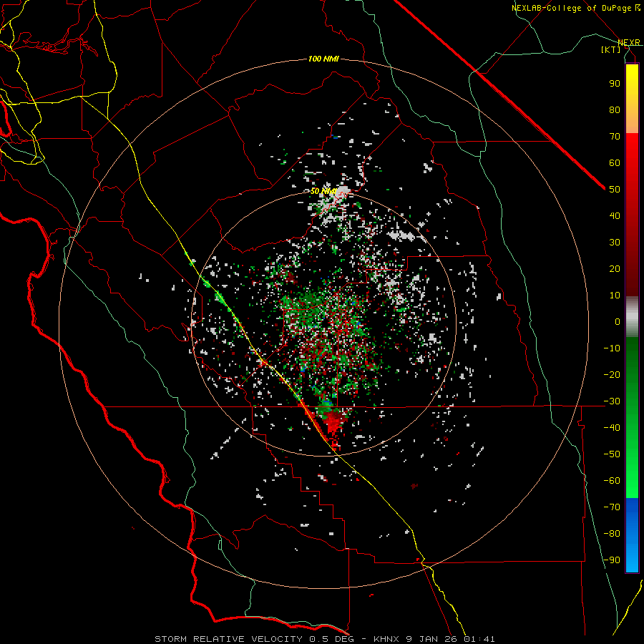The height and width of the screenshot is (644, 644).
Task: Click the 10 value on the velocity scale
Action: tap(615, 296)
